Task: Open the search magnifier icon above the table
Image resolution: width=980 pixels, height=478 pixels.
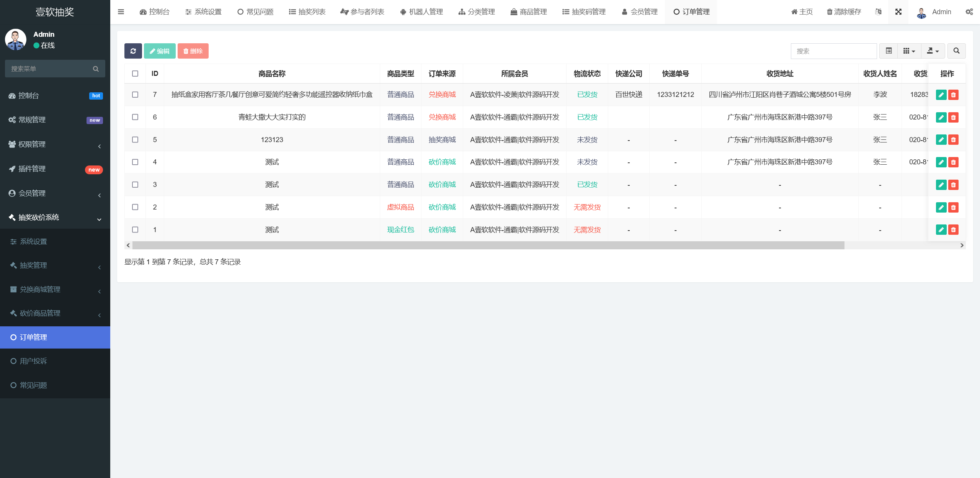Action: [x=956, y=51]
